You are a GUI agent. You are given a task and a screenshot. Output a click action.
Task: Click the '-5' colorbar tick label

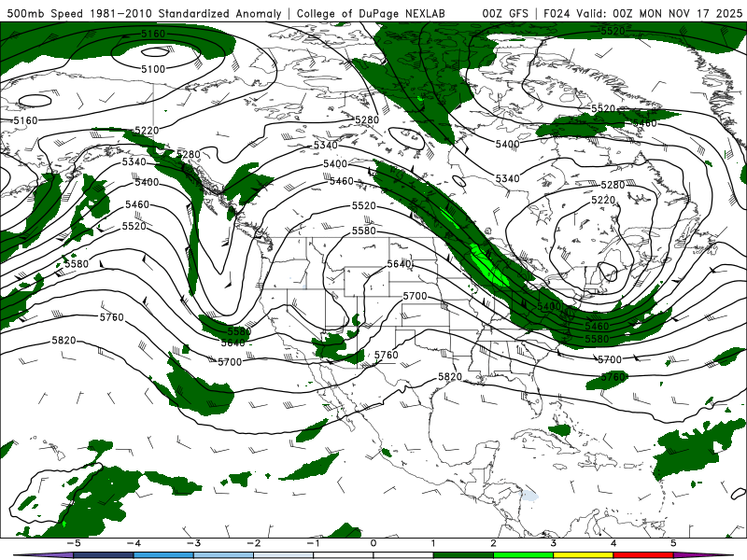(x=74, y=543)
